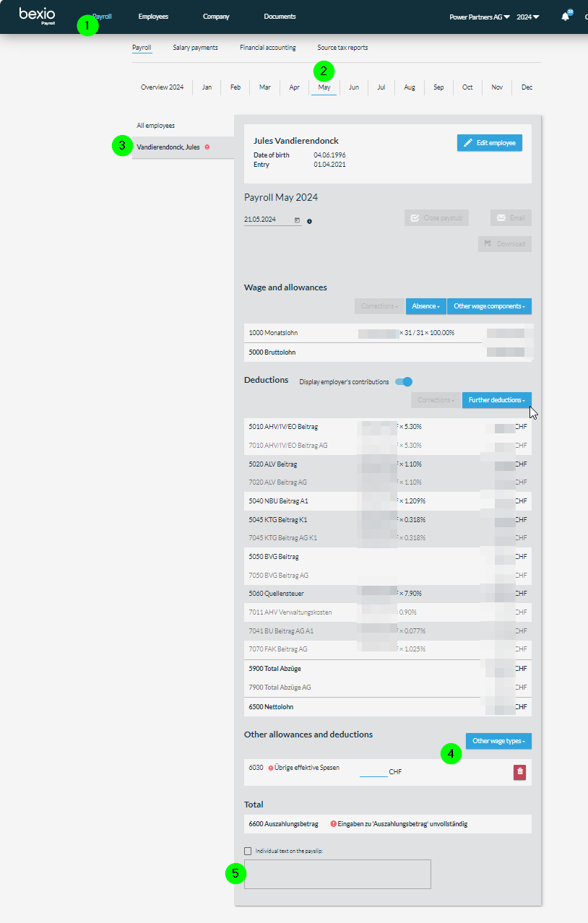This screenshot has width=588, height=923.
Task: Click the 5000 Bruttolohn row
Action: pos(388,352)
